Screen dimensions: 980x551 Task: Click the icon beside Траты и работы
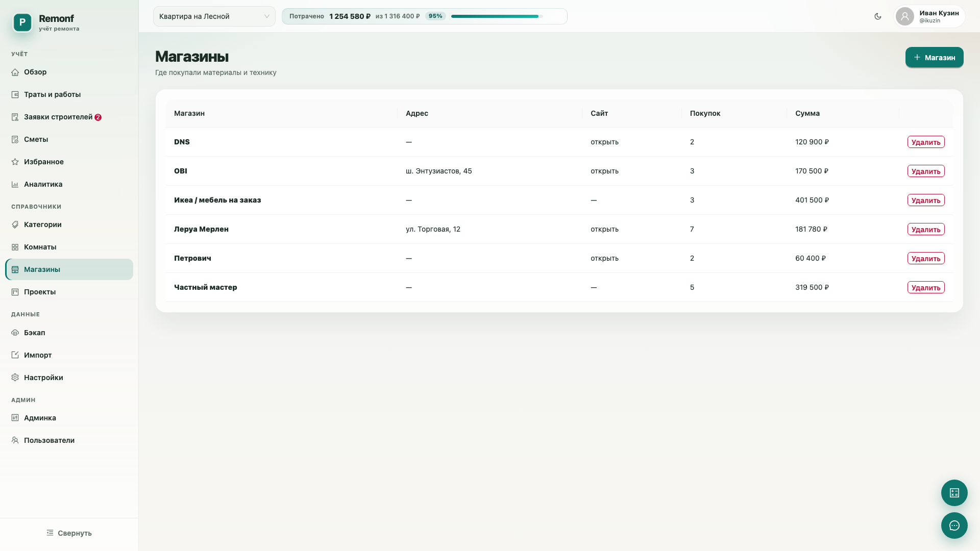[x=15, y=95]
